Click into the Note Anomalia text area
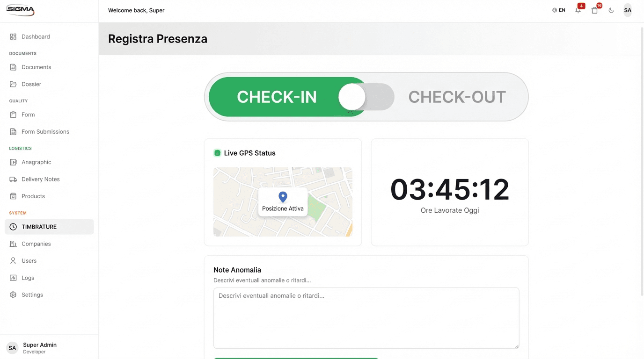This screenshot has height=359, width=644. (366, 318)
